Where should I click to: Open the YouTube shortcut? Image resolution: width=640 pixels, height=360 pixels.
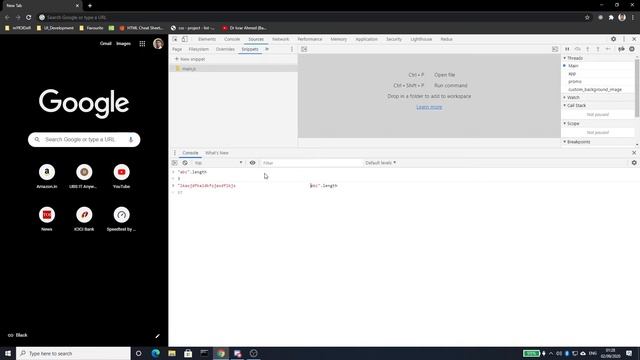point(121,176)
